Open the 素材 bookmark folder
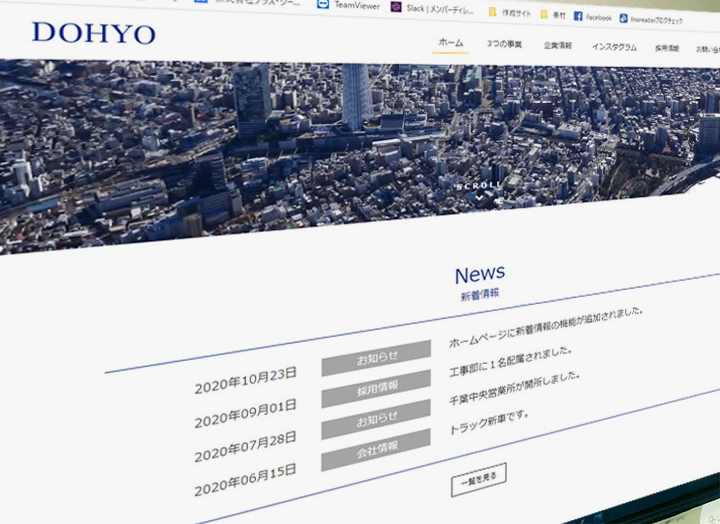 tap(544, 15)
